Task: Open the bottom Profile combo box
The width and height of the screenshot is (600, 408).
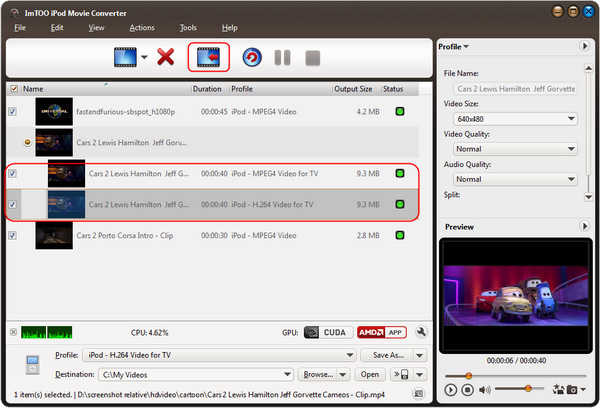Action: point(219,355)
